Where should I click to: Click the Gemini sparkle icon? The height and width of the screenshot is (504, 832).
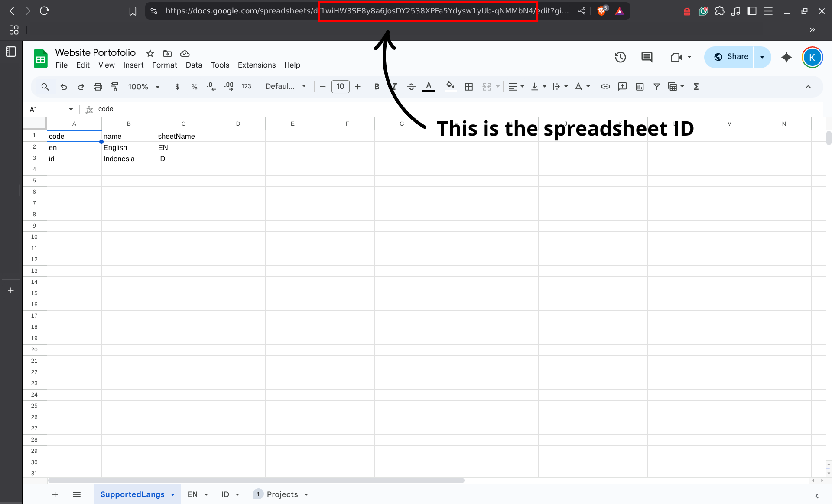pos(786,57)
